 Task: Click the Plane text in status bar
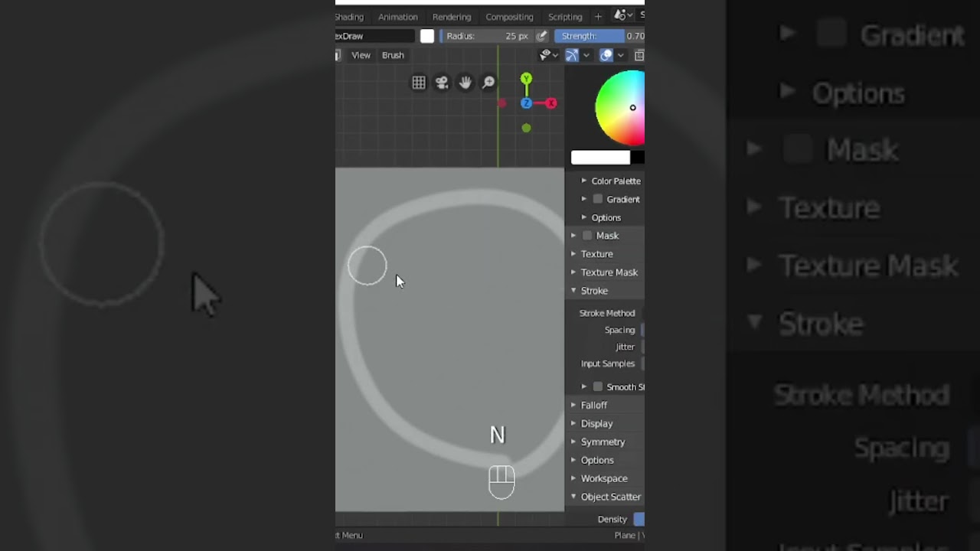[x=625, y=536]
